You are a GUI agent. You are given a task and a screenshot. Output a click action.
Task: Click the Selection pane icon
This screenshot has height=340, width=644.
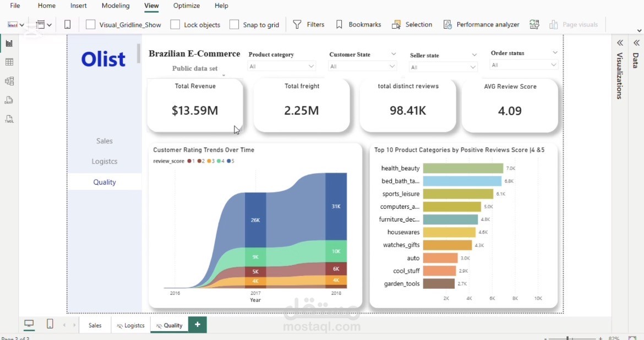click(x=396, y=25)
